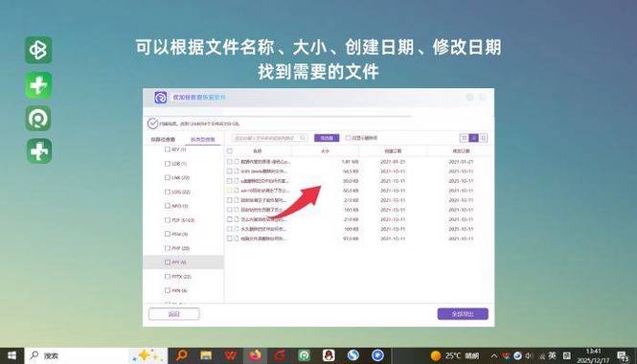Switch to the first view mode icon
Screen dimensions: 637x364
pos(465,138)
